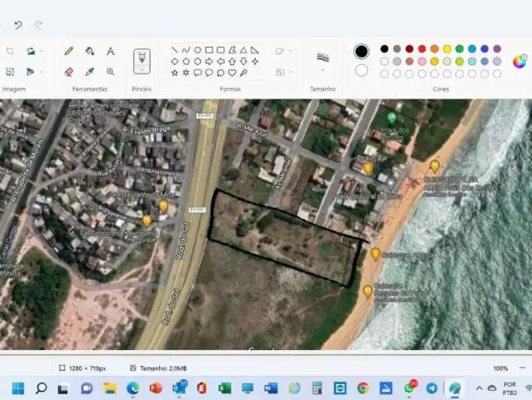Select the left arrow shape
Screen dimensions: 532x400
pyautogui.click(x=221, y=62)
